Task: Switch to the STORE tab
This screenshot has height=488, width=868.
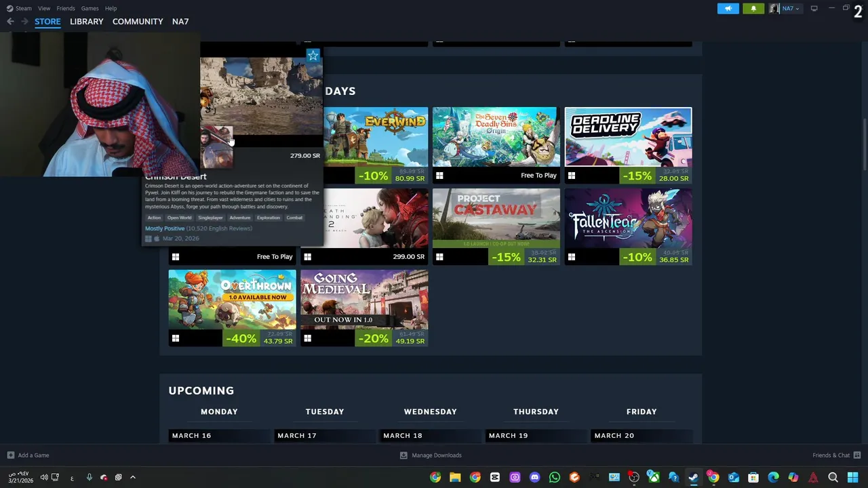Action: pyautogui.click(x=47, y=22)
